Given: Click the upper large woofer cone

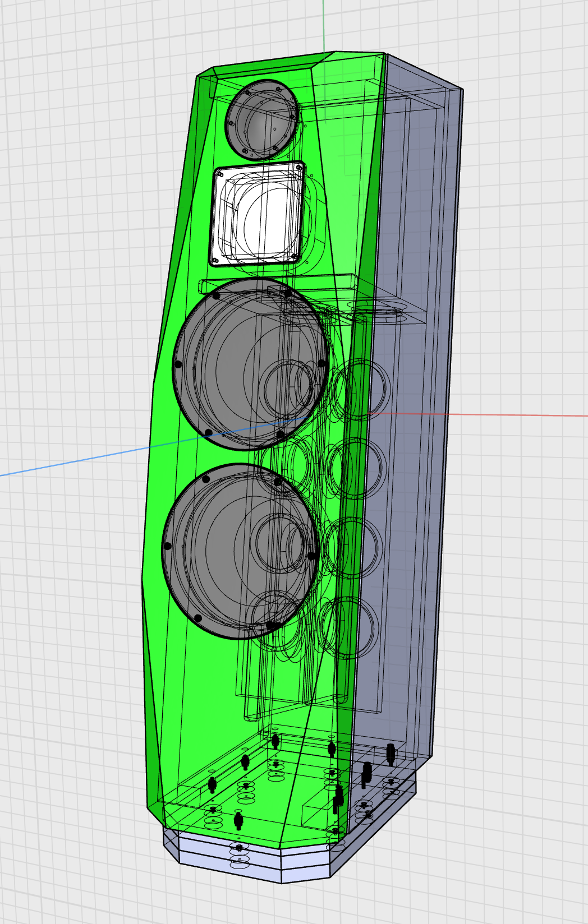Looking at the screenshot, I should 250,364.
